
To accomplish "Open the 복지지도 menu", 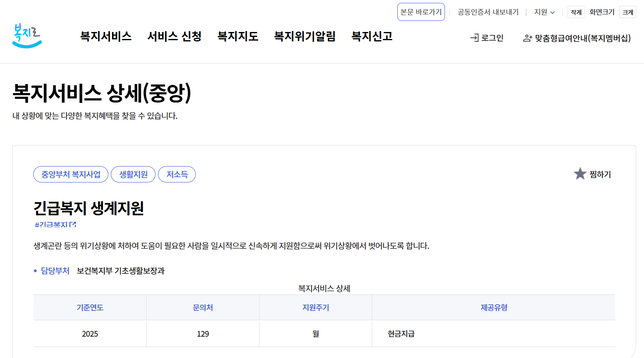I will coord(238,36).
